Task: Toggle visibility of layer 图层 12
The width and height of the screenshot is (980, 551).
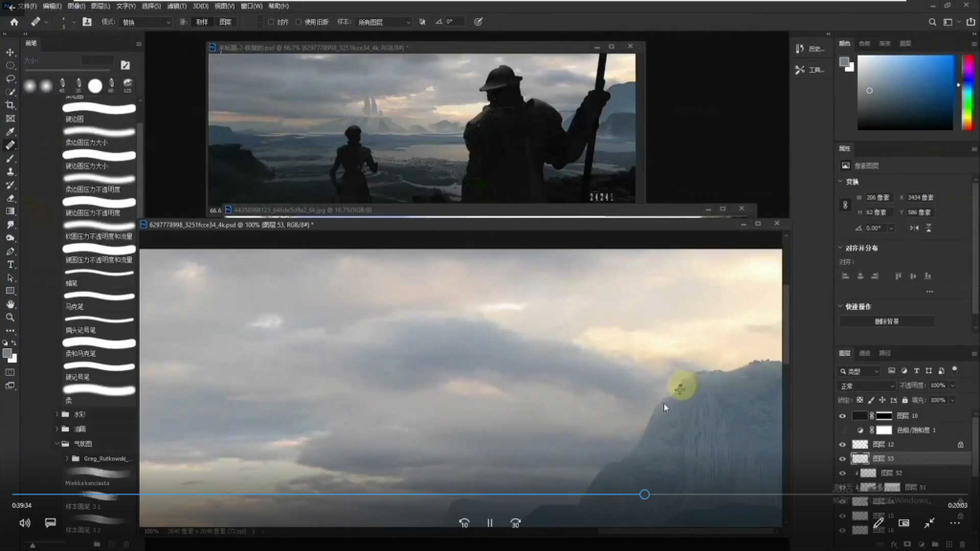Action: (842, 445)
